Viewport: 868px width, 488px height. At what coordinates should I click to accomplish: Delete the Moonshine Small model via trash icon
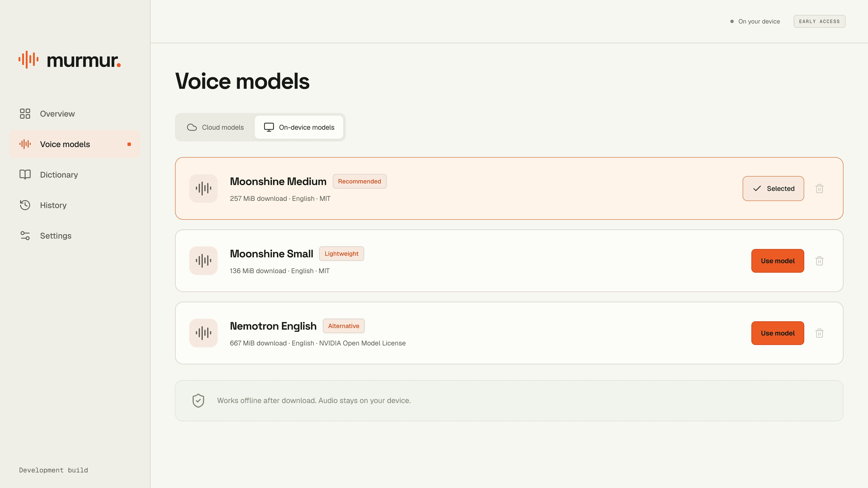pyautogui.click(x=819, y=261)
